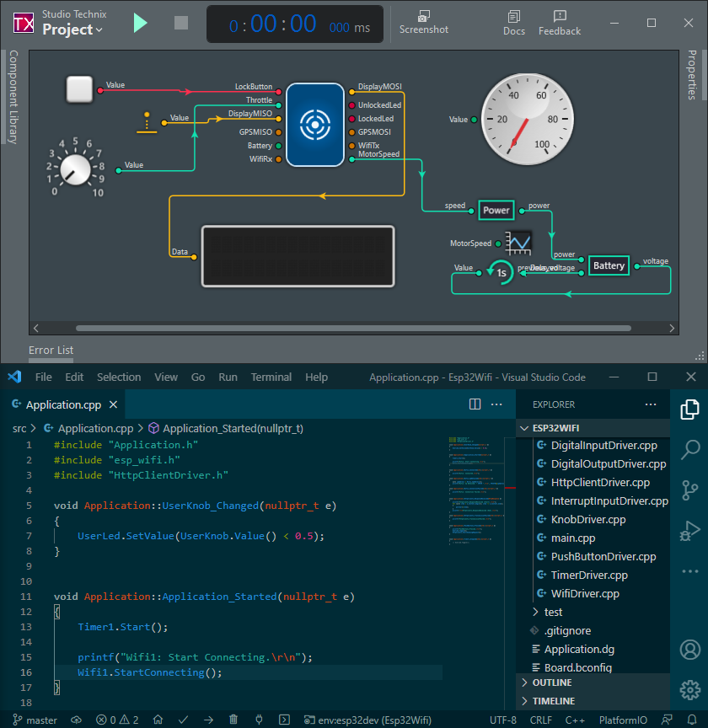This screenshot has height=728, width=708.
Task: Click the Studio Technix TX logo
Action: 24,23
